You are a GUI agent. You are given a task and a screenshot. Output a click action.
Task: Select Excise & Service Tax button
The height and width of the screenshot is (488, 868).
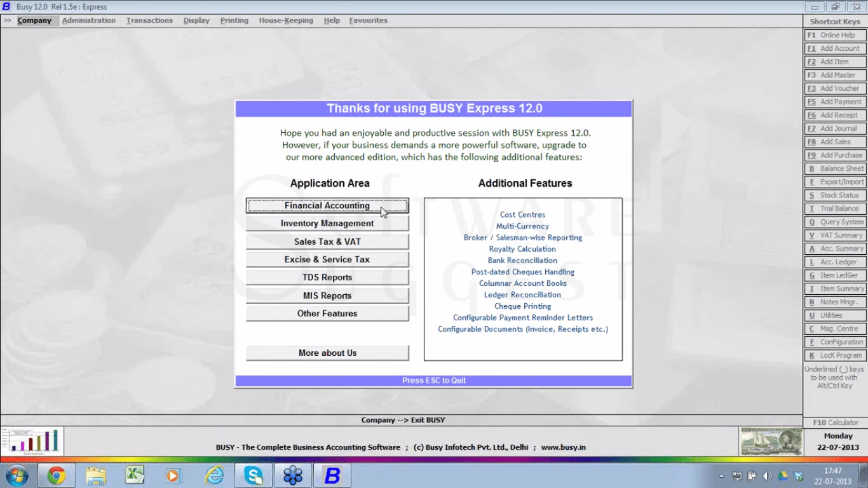click(327, 259)
